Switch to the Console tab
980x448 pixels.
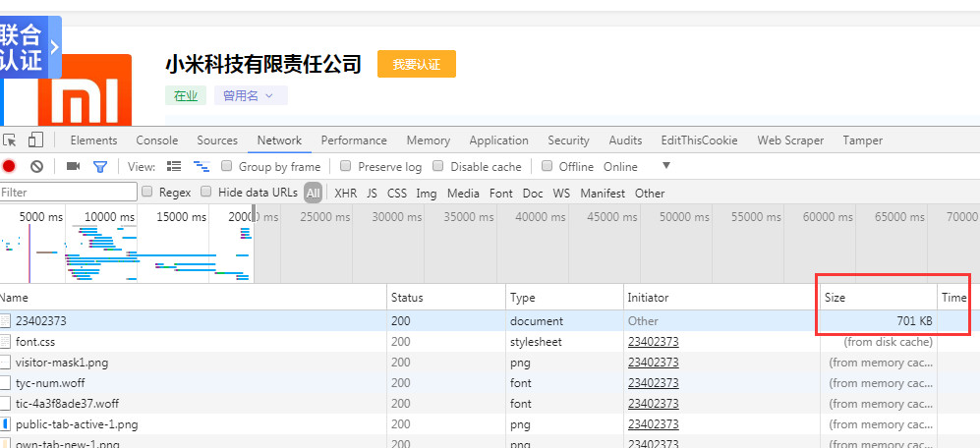coord(157,140)
